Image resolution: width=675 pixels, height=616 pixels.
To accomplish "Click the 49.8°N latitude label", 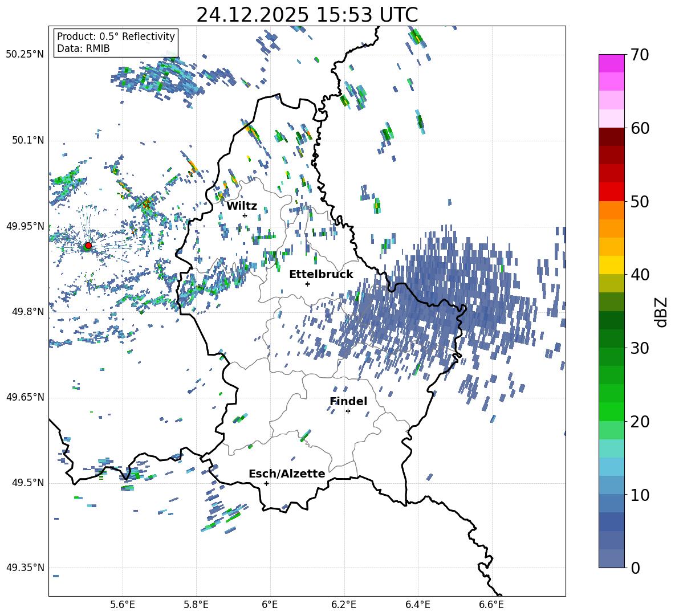I will point(27,312).
